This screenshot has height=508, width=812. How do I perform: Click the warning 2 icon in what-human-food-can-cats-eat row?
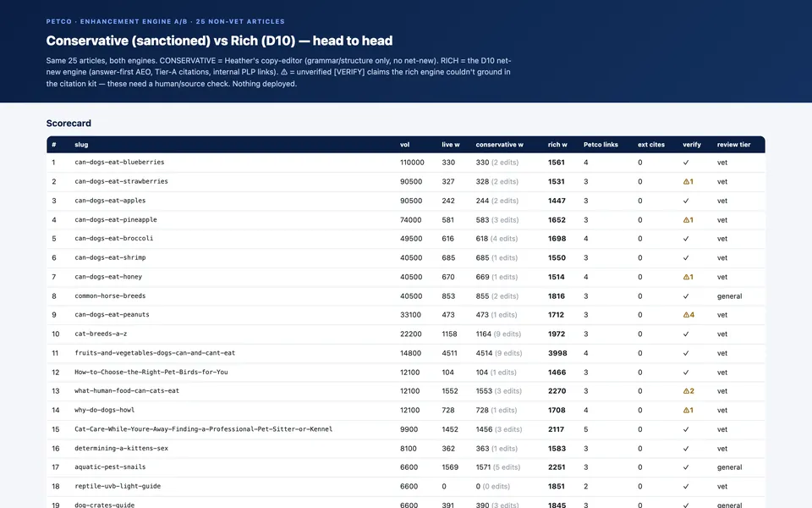(689, 391)
